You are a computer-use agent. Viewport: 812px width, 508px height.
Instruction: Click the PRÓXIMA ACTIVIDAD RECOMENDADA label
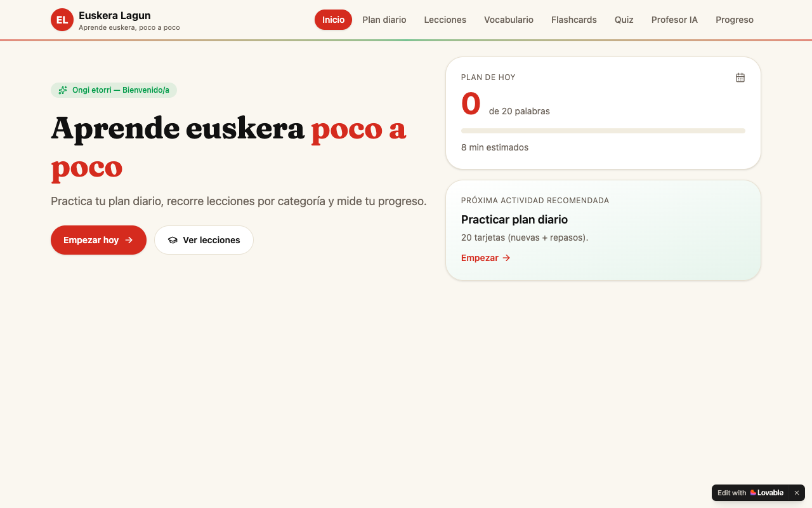535,201
